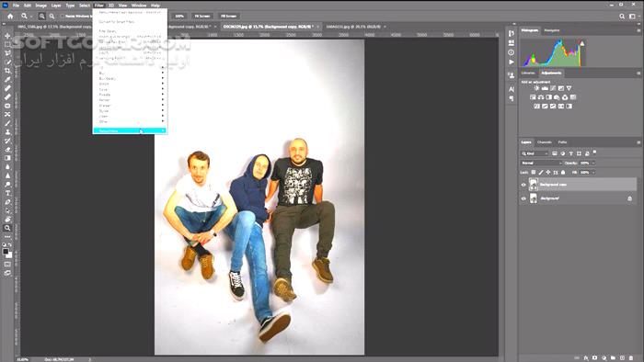Screen dimensions: 644x362
Task: Click the foreground color swatch
Action: (6, 252)
